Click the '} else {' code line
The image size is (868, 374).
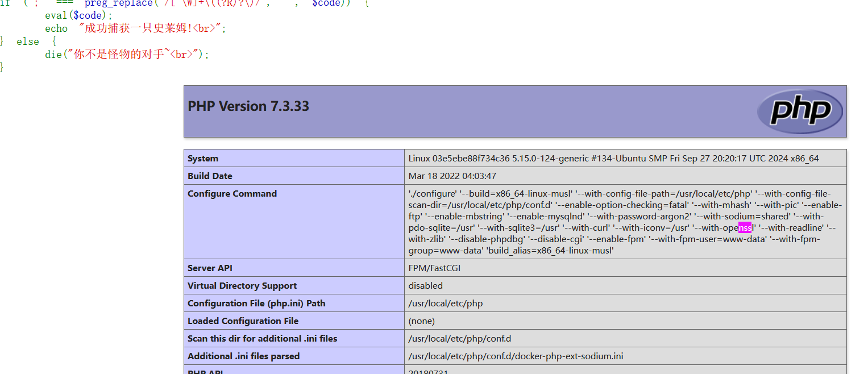28,41
